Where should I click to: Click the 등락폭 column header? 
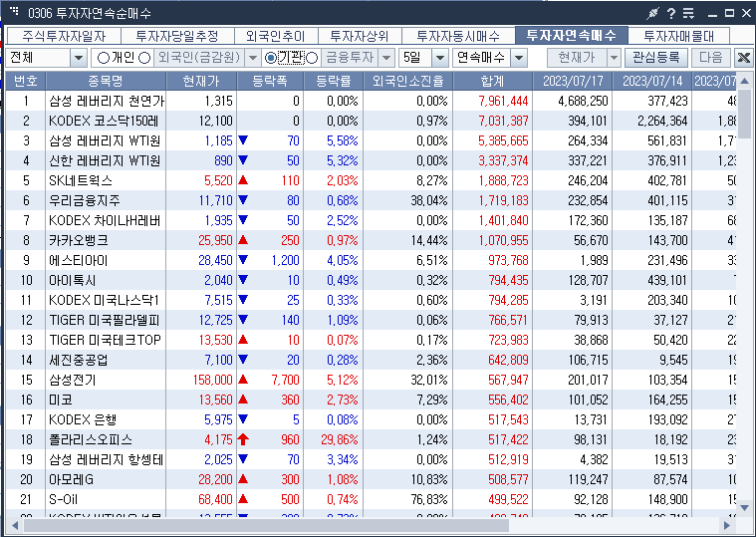[270, 81]
